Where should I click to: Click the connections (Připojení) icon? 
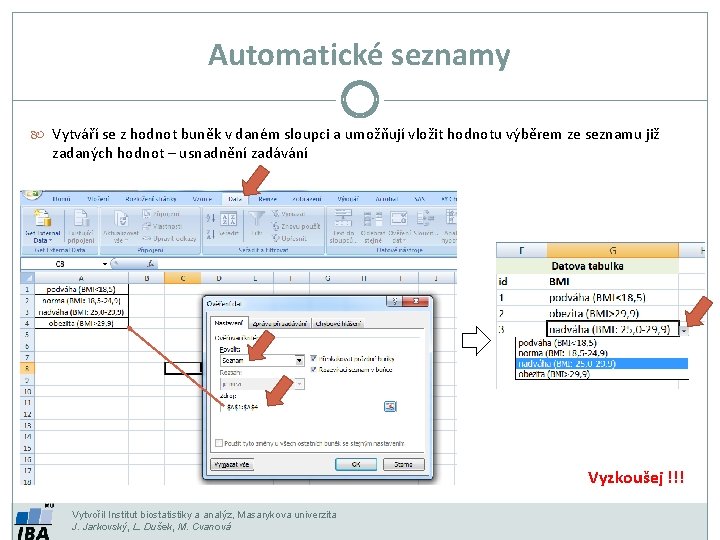click(x=146, y=214)
